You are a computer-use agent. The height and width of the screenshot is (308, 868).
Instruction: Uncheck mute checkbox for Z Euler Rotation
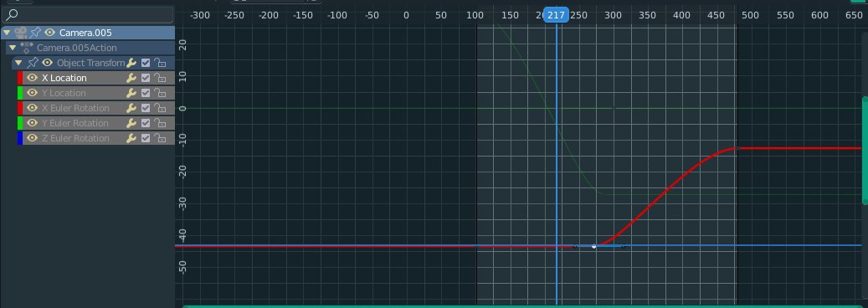pyautogui.click(x=146, y=138)
